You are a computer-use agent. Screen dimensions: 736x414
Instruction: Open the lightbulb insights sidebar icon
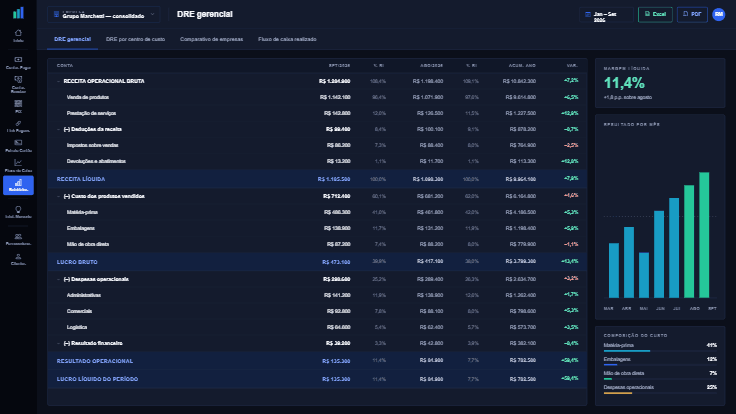click(18, 212)
